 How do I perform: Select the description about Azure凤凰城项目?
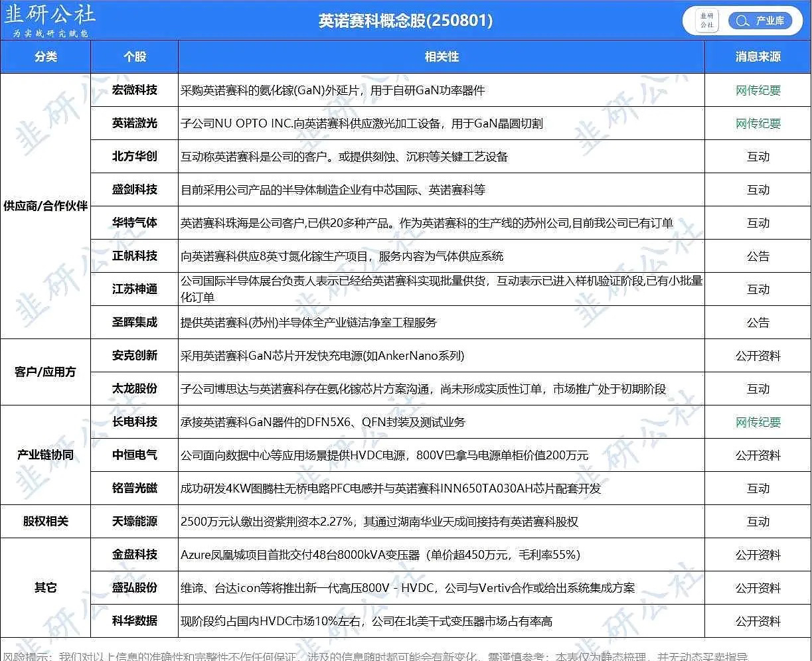(380, 555)
